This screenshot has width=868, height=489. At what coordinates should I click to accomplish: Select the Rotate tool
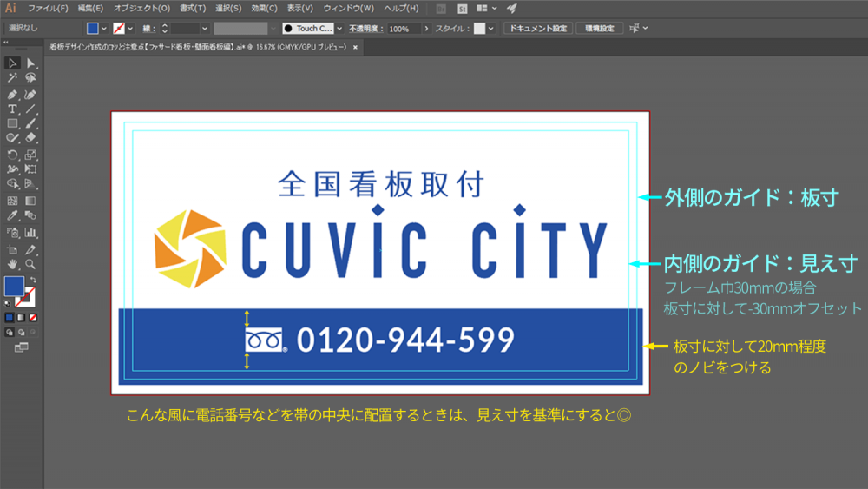tap(12, 155)
